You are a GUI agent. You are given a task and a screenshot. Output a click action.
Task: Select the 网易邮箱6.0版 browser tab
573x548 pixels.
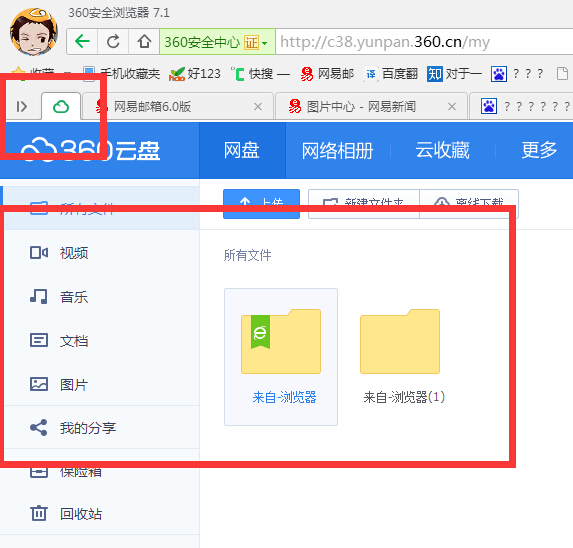(178, 107)
